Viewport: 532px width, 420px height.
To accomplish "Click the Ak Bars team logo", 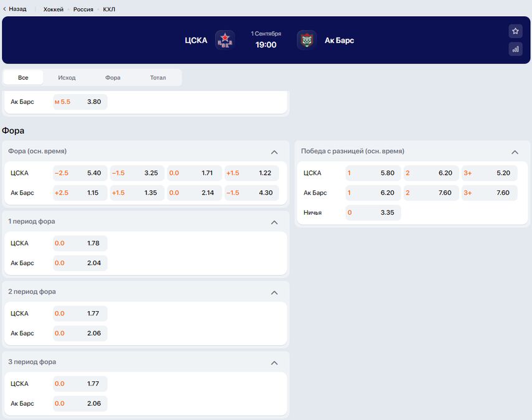I will tap(306, 40).
